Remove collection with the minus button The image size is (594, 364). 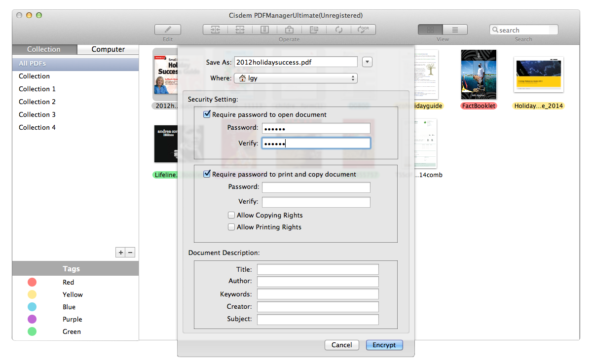(130, 253)
